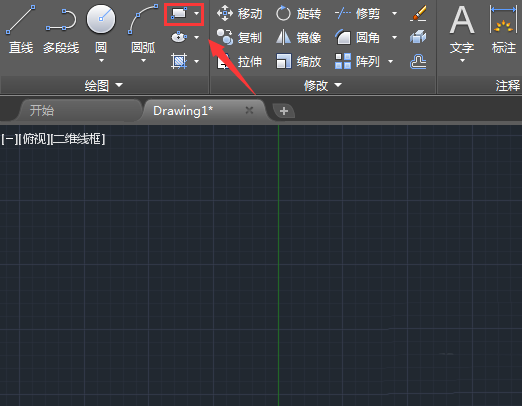Click the Mirror (镜像) tool
The image size is (522, 406).
click(298, 38)
